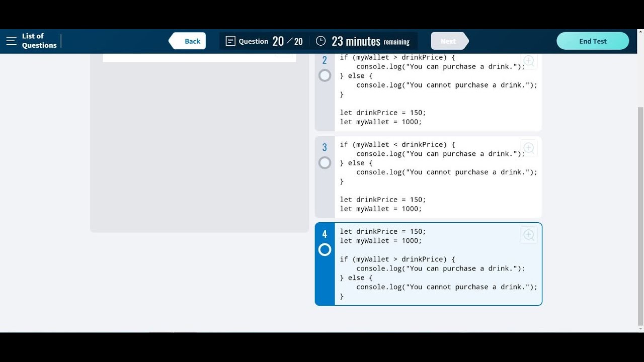Select answer option 2 radio button
Image resolution: width=644 pixels, height=362 pixels.
[325, 76]
